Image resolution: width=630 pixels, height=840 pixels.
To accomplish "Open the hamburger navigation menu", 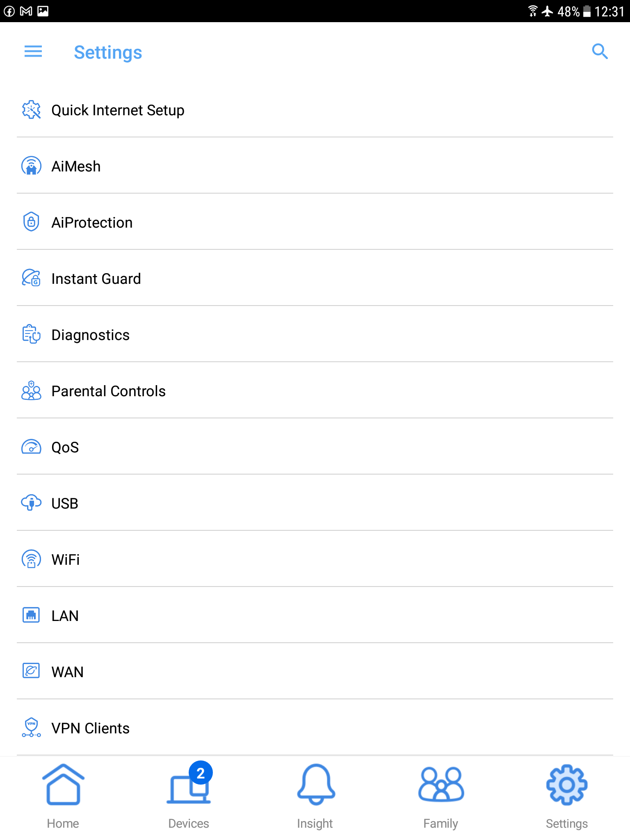I will (33, 52).
